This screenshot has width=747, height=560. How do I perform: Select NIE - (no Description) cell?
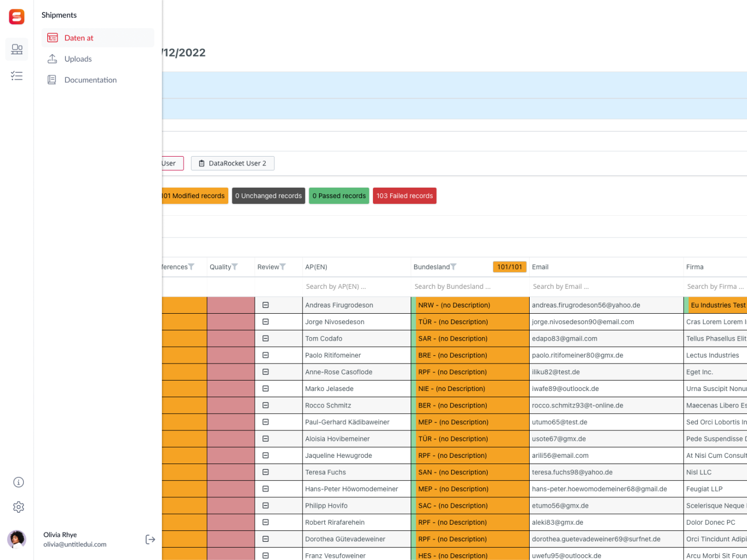470,389
